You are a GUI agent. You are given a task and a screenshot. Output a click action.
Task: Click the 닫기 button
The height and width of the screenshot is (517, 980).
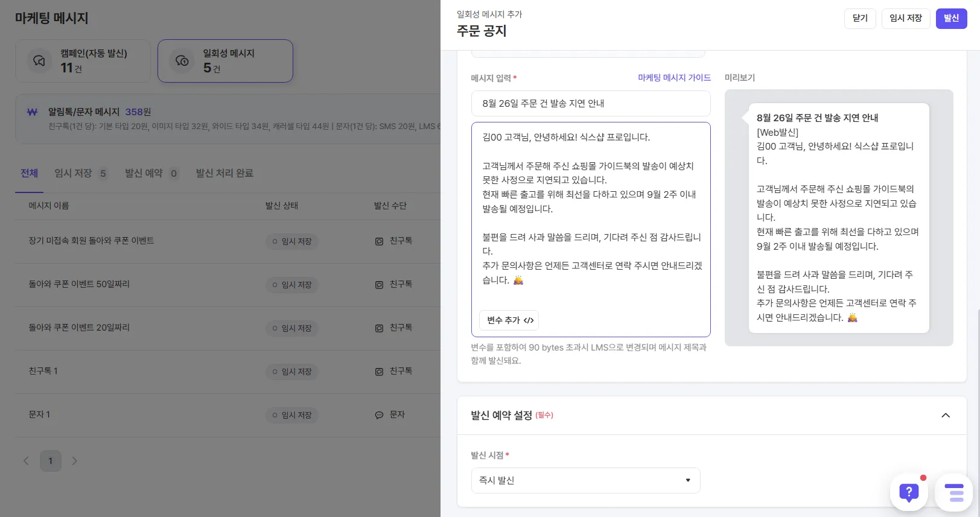[x=860, y=19]
